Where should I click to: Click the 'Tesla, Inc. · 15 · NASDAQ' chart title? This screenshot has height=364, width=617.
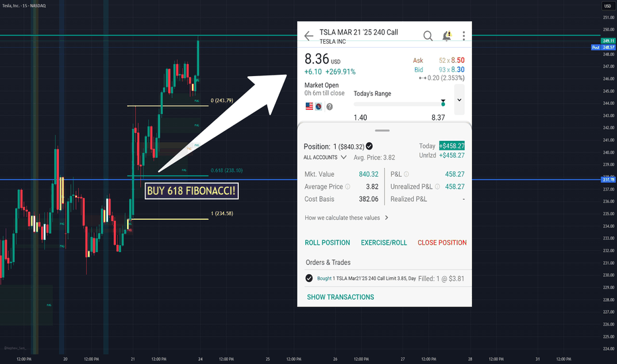(x=24, y=5)
